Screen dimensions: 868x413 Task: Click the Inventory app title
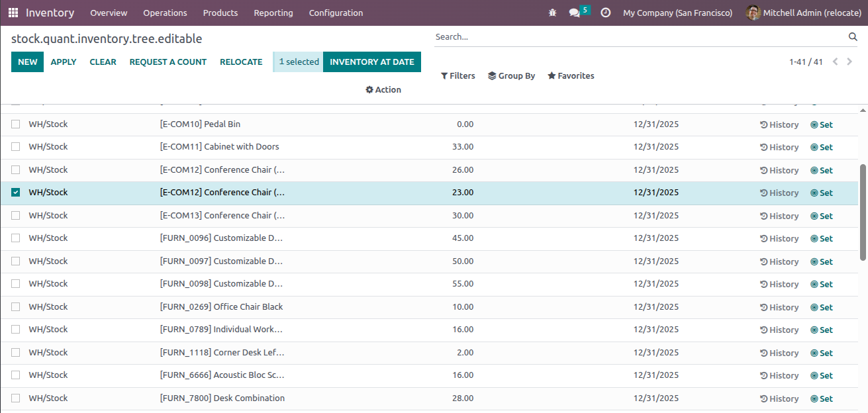pyautogui.click(x=50, y=13)
